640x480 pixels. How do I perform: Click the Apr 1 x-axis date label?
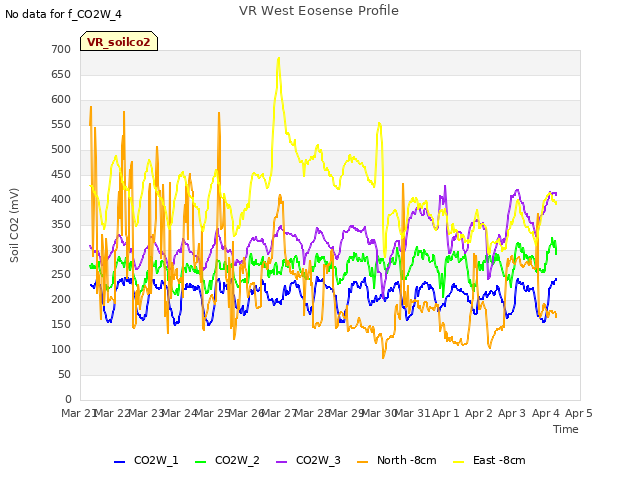point(446,413)
